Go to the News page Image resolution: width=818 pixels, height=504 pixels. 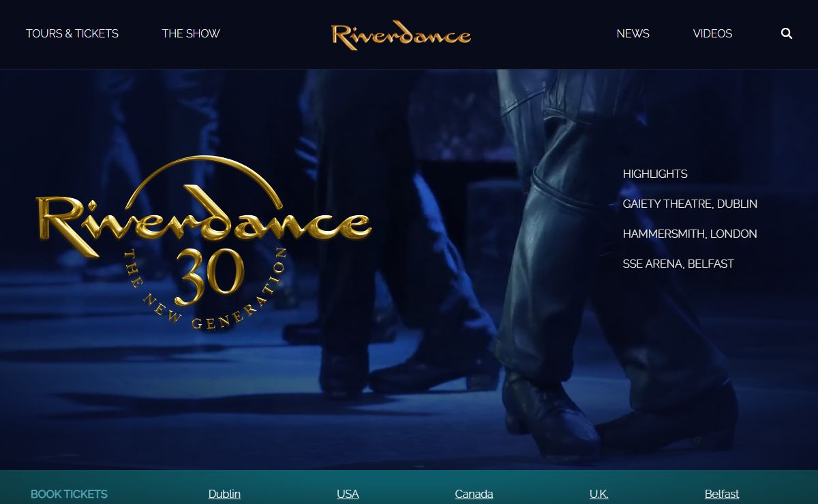tap(633, 33)
